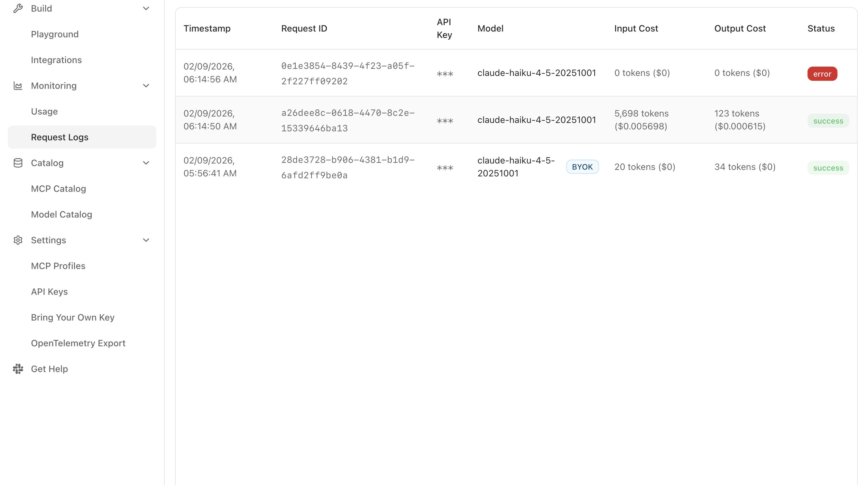This screenshot has width=868, height=485.
Task: Click the red error status badge
Action: pyautogui.click(x=822, y=73)
